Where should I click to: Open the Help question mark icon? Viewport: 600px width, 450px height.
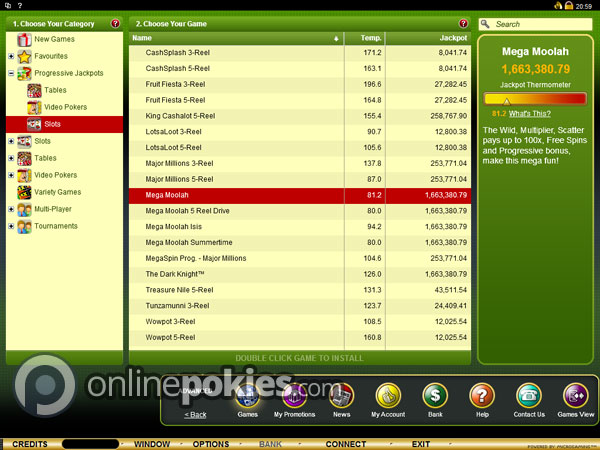tap(482, 396)
